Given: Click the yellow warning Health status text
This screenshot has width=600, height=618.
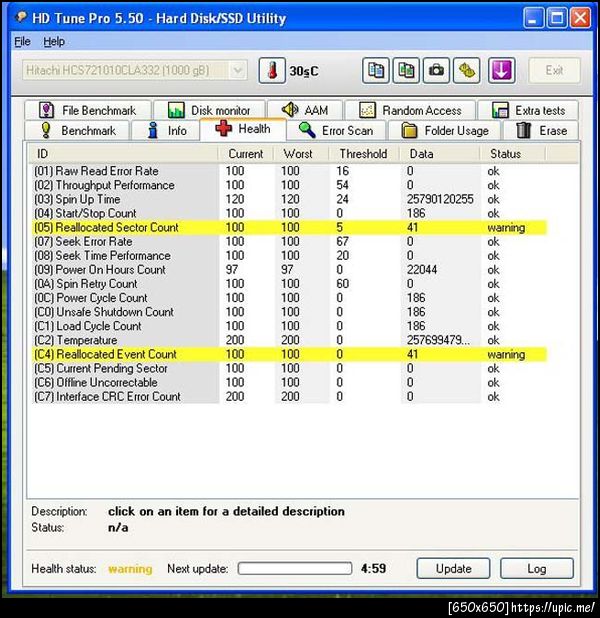Looking at the screenshot, I should [x=130, y=569].
